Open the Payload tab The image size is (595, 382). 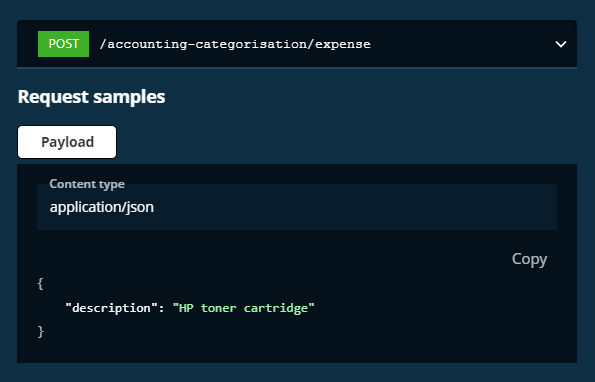click(x=67, y=142)
